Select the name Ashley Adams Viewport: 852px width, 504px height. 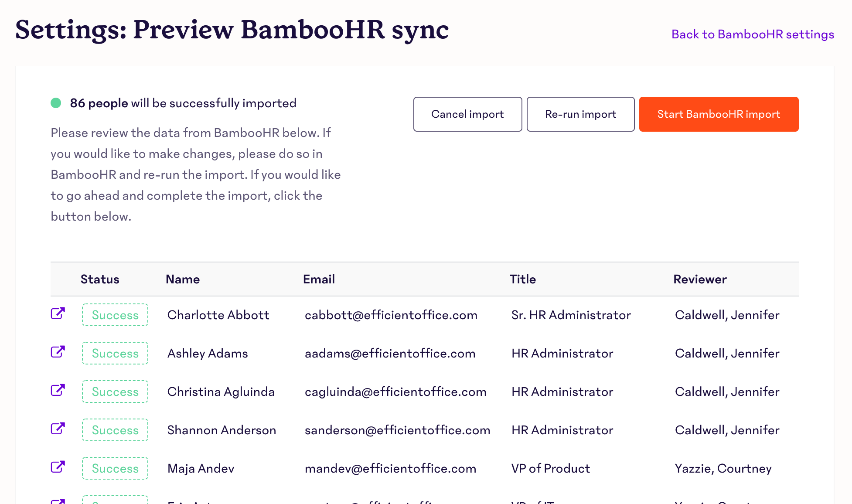point(208,353)
